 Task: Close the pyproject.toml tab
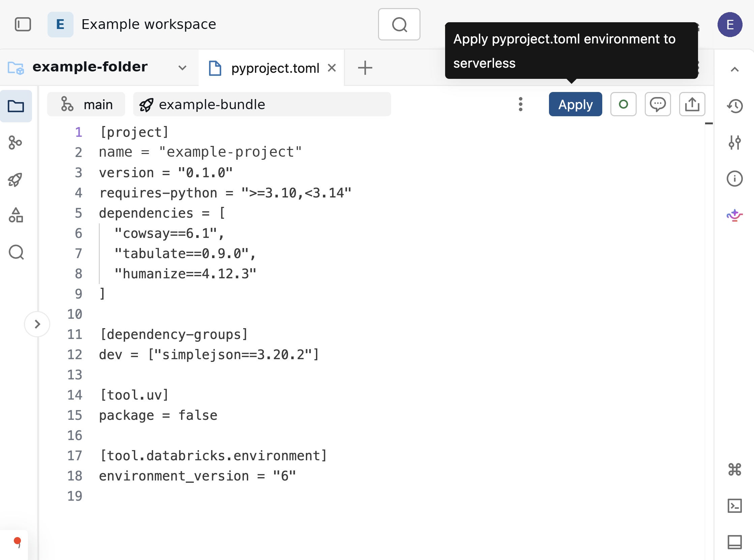(332, 68)
